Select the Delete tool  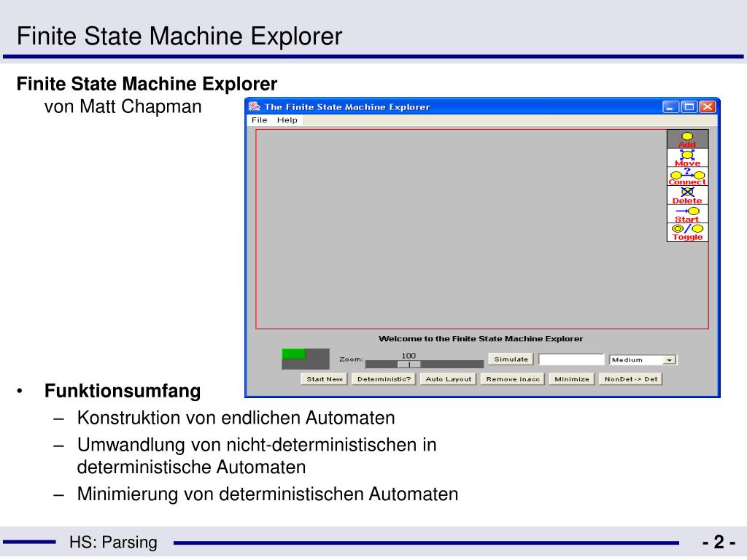point(687,195)
